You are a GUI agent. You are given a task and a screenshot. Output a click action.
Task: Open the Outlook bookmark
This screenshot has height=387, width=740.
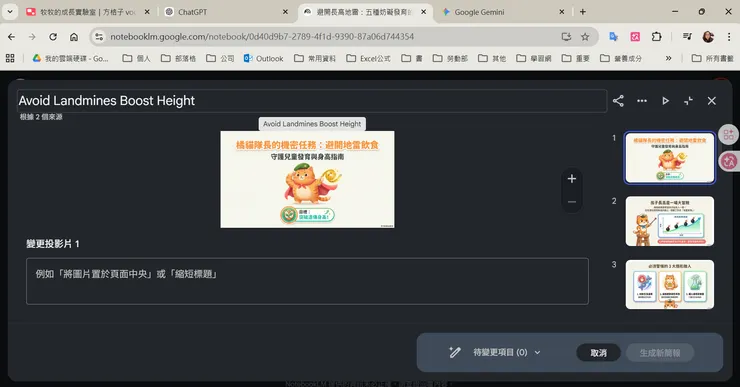[x=264, y=58]
